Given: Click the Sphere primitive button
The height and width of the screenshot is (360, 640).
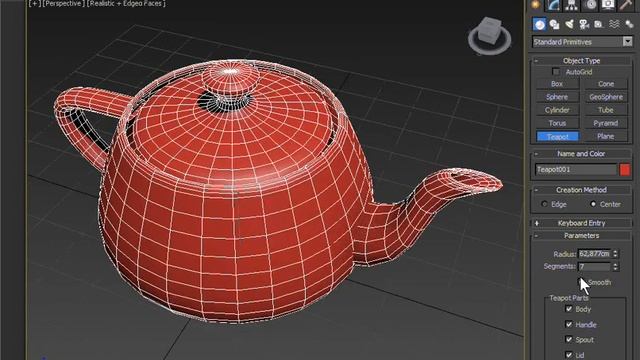Looking at the screenshot, I should pos(557,97).
